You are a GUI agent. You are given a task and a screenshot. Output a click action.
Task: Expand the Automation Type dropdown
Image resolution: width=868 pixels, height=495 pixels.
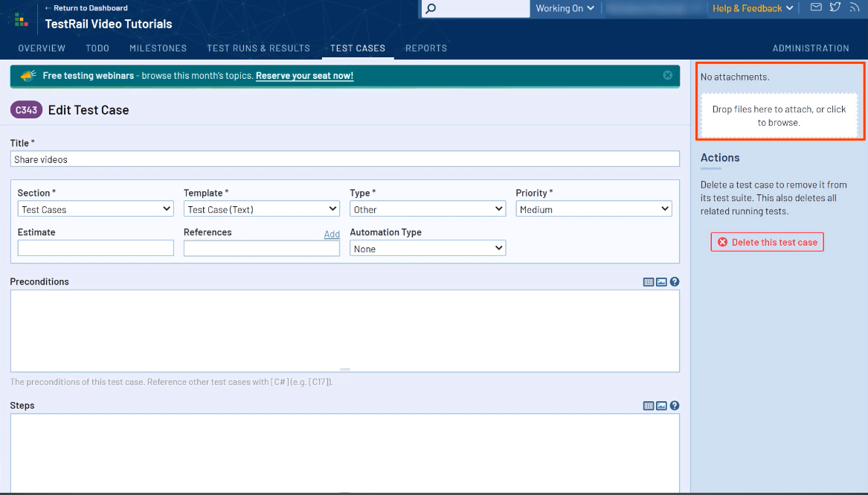tap(428, 249)
